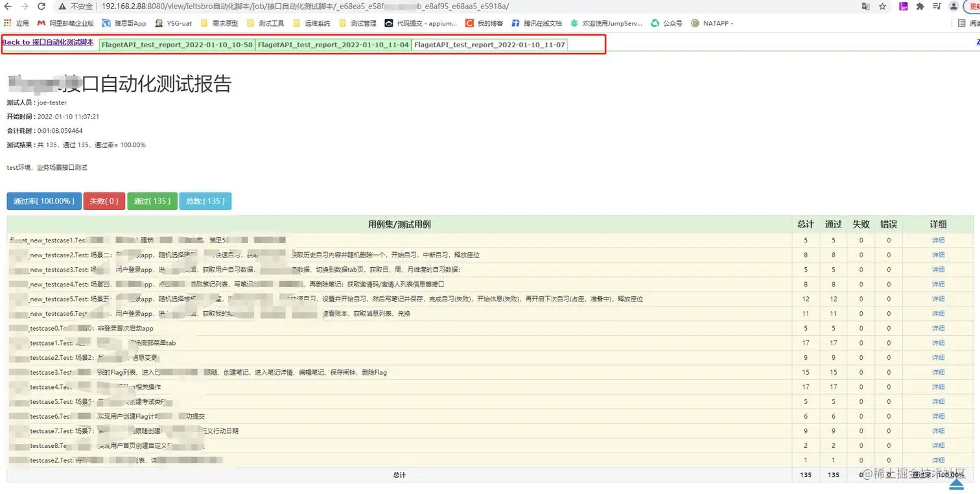Screen dimensions: 980x494
Task: Open 详细 for new_testcase1 row
Action: point(938,241)
